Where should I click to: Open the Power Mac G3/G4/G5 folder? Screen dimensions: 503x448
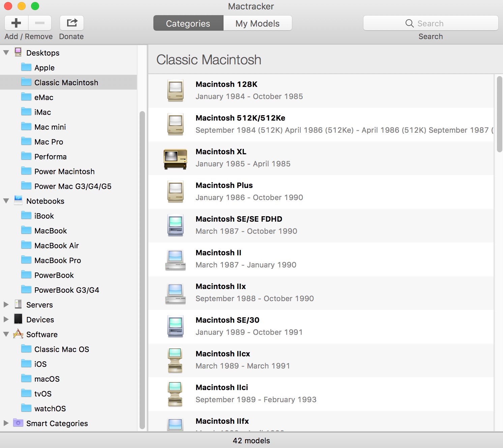[68, 186]
